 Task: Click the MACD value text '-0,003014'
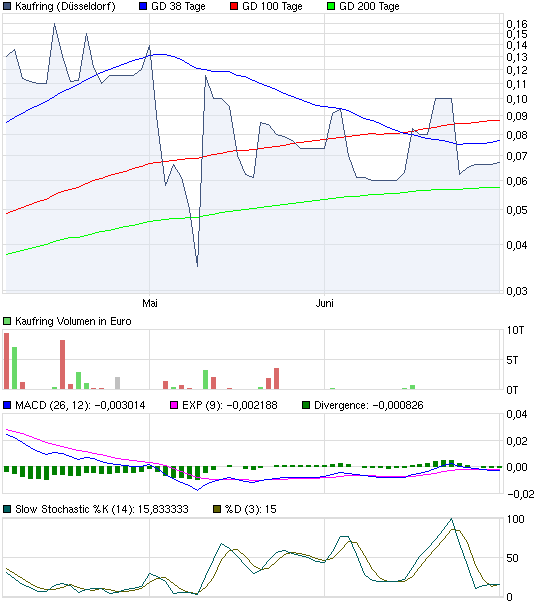[120, 405]
